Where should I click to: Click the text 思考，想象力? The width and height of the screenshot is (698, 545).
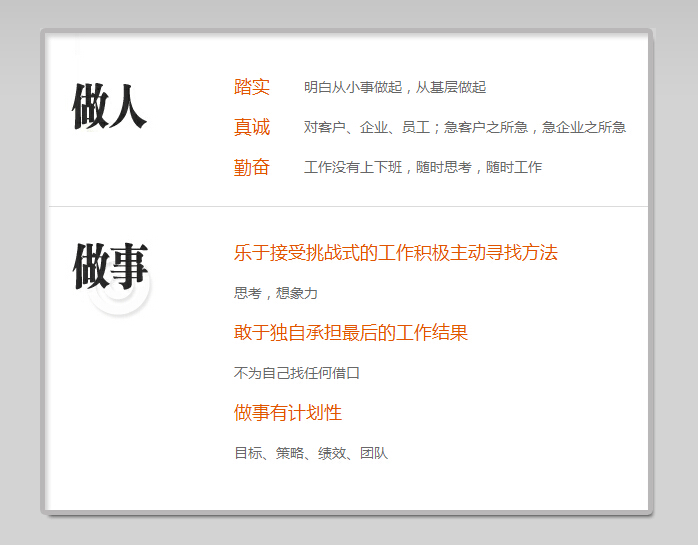[276, 293]
